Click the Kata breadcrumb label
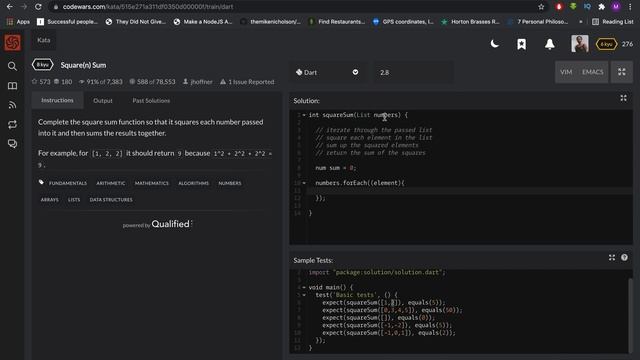This screenshot has height=360, width=640. coord(44,40)
